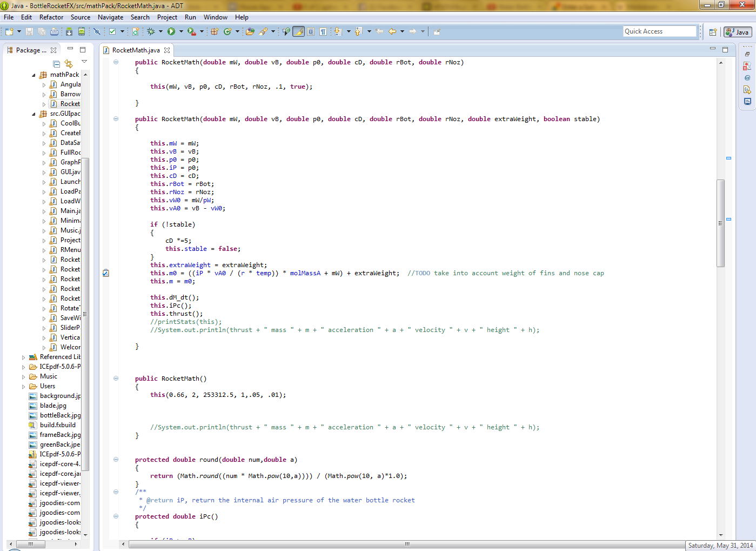756x551 pixels.
Task: Toggle fold on public RocketMath() no-arg constructor
Action: click(116, 379)
